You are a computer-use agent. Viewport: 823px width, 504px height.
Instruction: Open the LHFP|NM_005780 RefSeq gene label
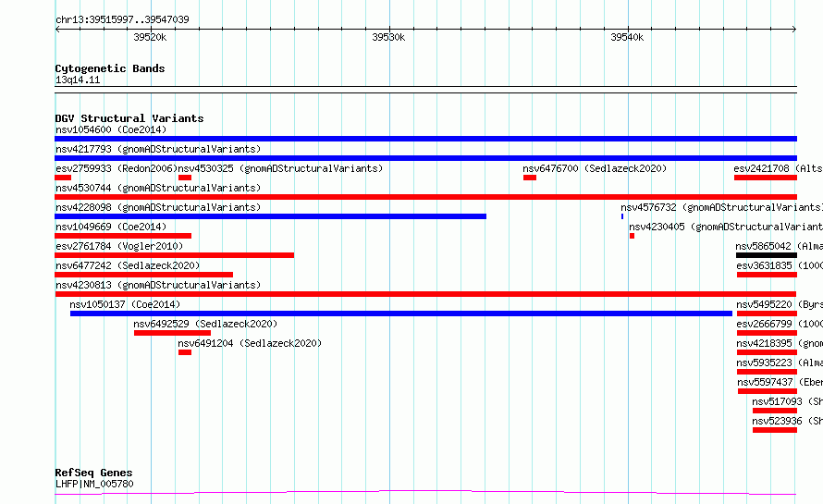tap(94, 484)
